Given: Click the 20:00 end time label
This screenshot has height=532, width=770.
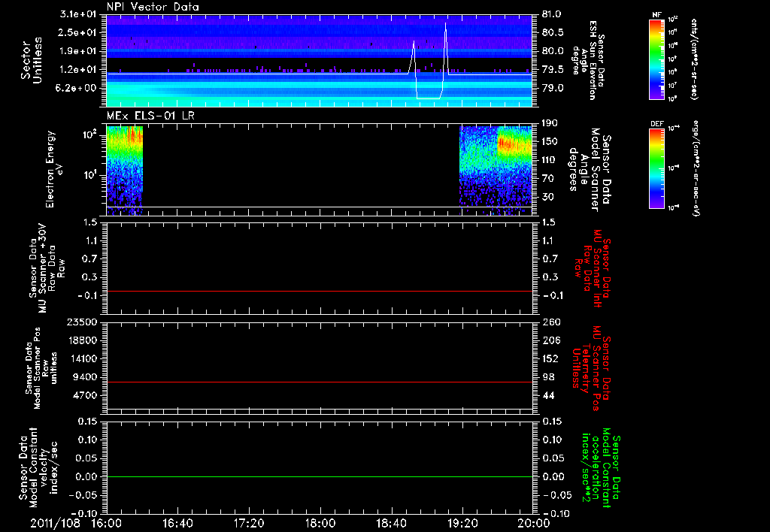Looking at the screenshot, I should click(532, 522).
